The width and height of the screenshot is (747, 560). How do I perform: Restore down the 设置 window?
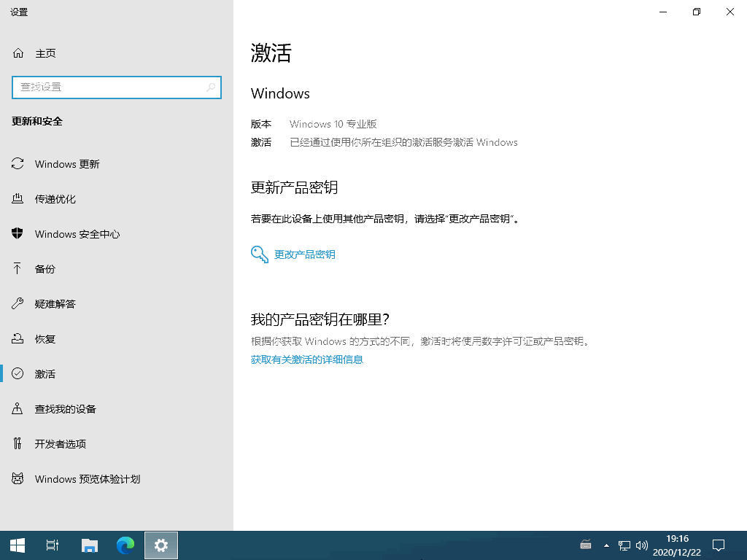tap(697, 12)
